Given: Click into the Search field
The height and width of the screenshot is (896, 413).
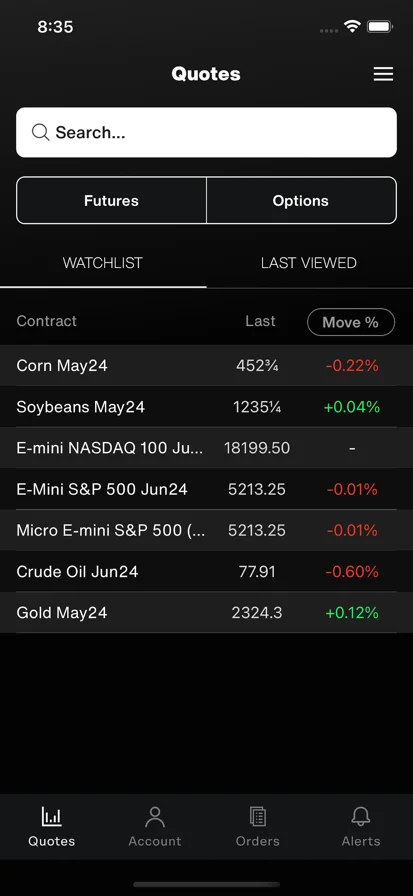Looking at the screenshot, I should coord(206,133).
